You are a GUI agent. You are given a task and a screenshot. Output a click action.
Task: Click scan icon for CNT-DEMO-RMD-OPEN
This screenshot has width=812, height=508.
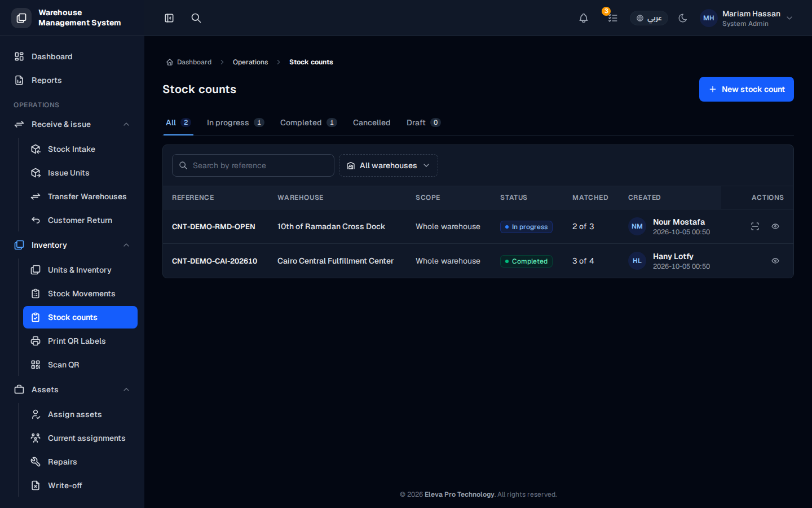point(755,226)
